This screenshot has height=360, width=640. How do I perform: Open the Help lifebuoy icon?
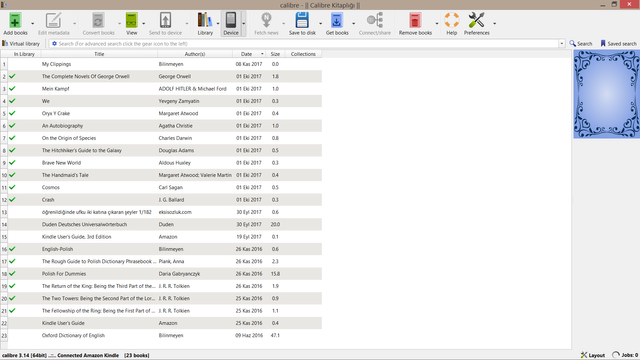coord(451,20)
